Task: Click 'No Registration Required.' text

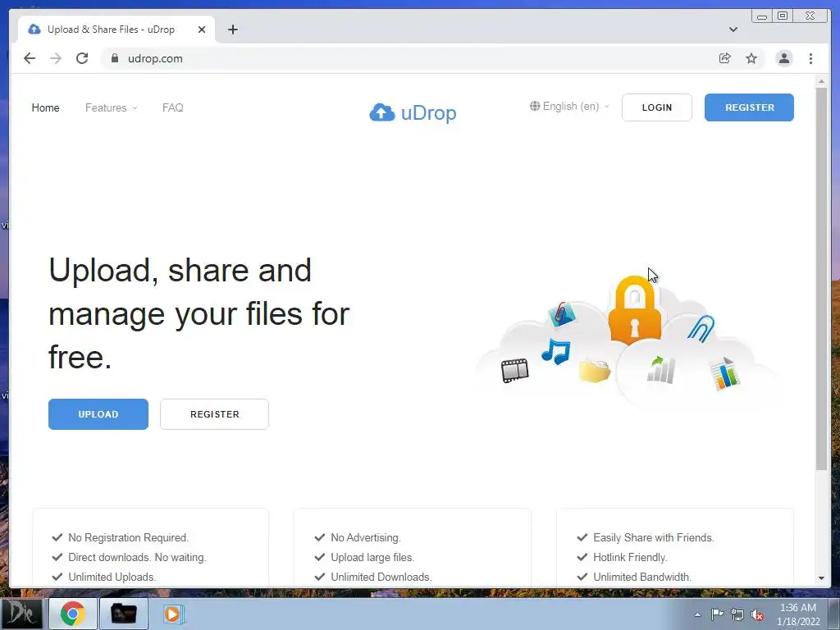Action: tap(129, 537)
